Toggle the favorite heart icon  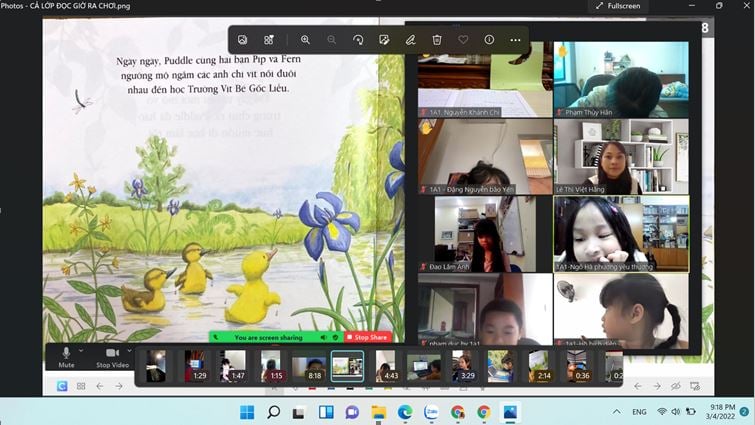coord(463,40)
